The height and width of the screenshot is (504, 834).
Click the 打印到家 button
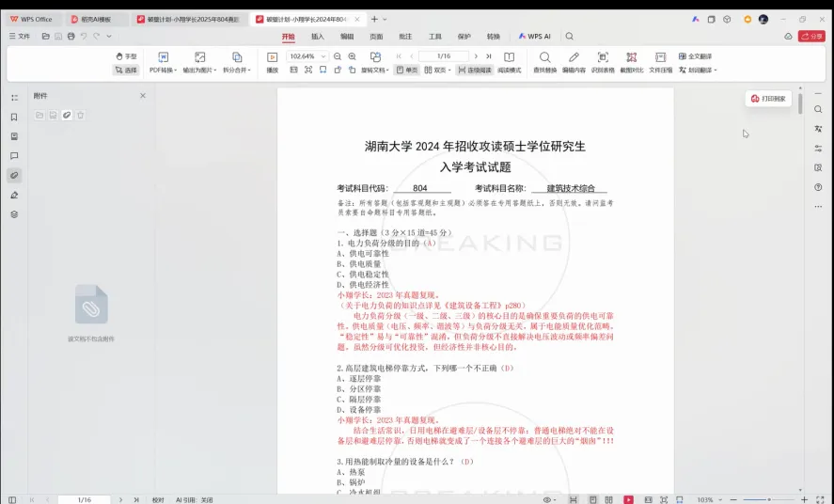(768, 99)
